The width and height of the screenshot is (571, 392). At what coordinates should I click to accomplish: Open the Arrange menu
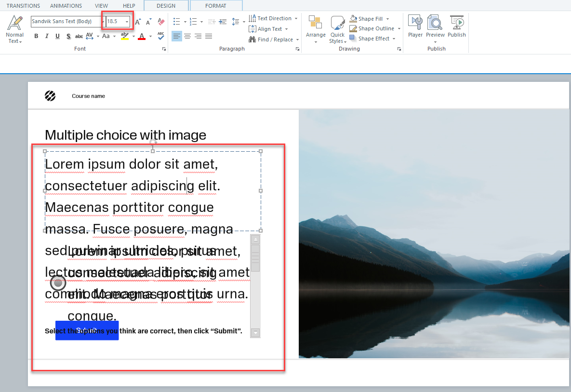(x=316, y=29)
